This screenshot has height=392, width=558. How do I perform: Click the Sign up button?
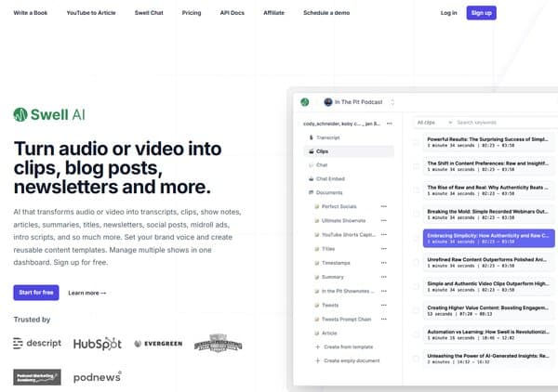click(481, 13)
